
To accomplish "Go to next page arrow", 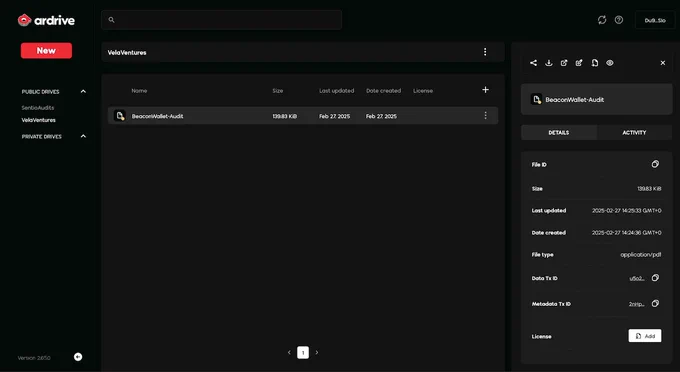I will [x=317, y=352].
